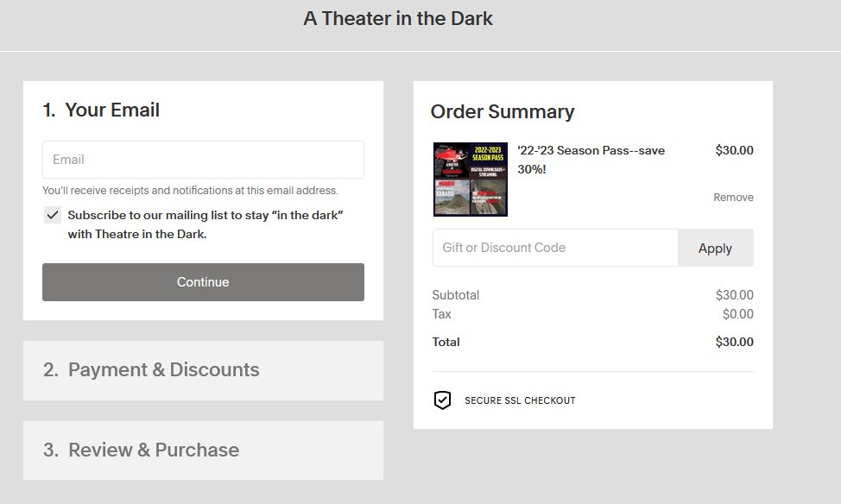Expand the Payment & Discounts section
Viewport: 841px width, 504px height.
[x=203, y=369]
